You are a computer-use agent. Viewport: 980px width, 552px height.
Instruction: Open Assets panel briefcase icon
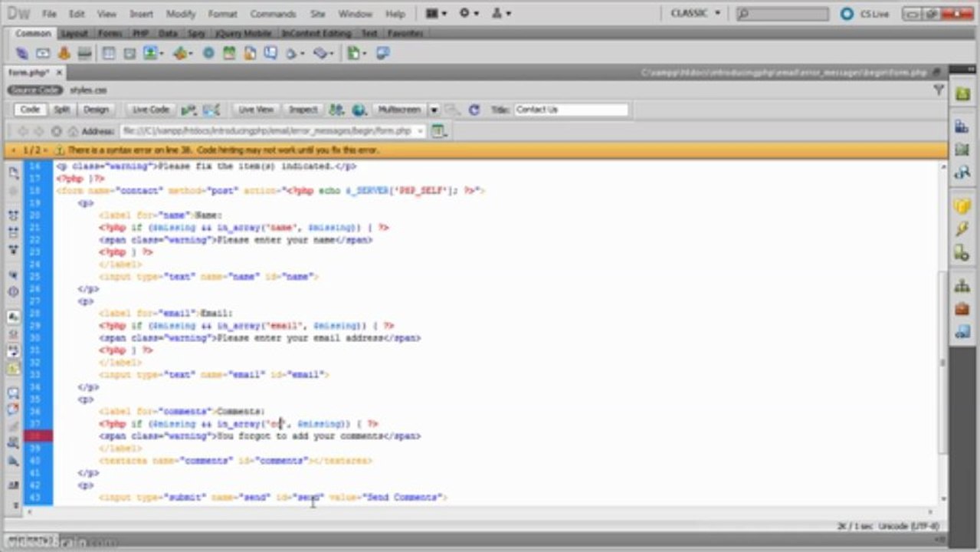coord(962,310)
